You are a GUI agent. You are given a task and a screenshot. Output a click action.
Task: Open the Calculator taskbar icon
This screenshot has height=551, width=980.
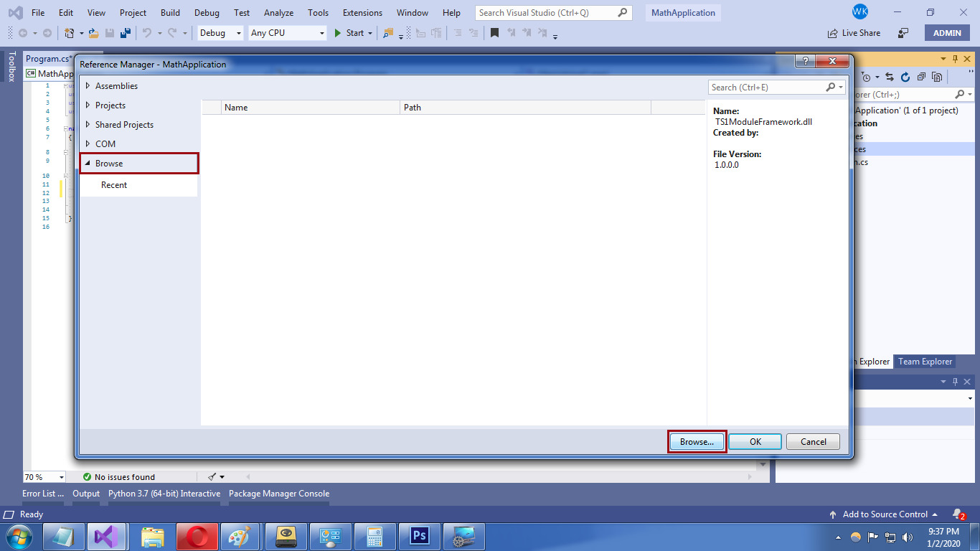(374, 537)
